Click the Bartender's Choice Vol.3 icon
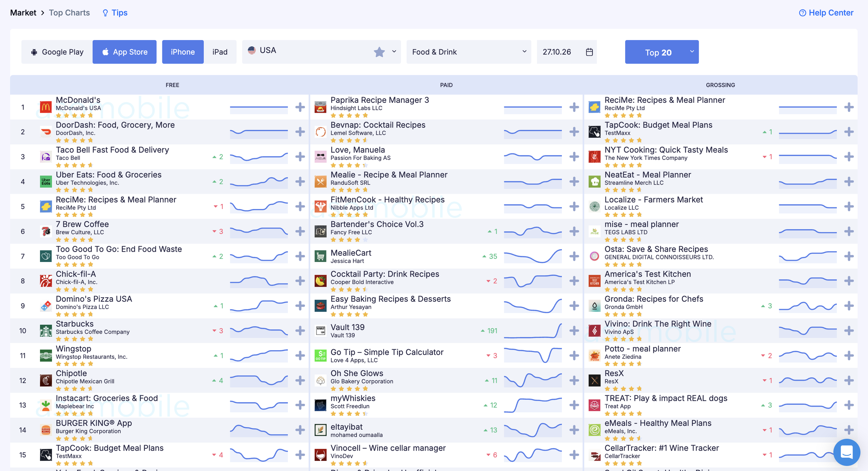The width and height of the screenshot is (868, 471). pos(320,231)
